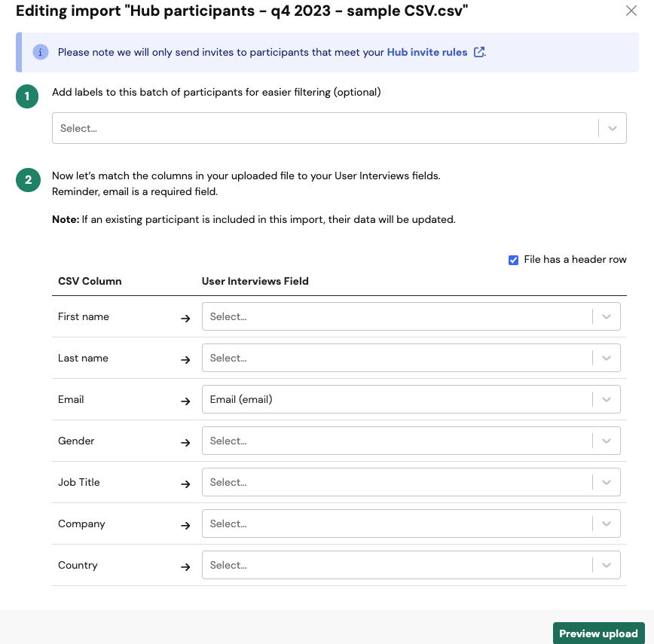The height and width of the screenshot is (644, 654).
Task: Click the arrow icon beside First name
Action: click(x=185, y=318)
